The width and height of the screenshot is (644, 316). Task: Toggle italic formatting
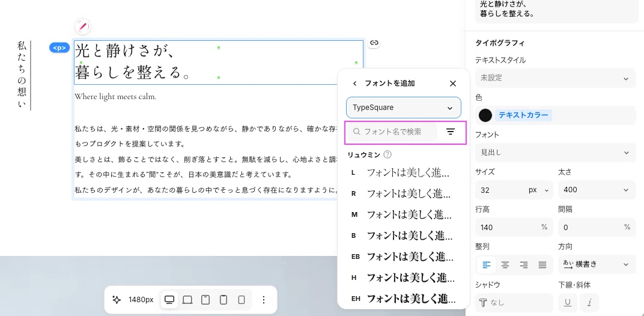(x=589, y=303)
